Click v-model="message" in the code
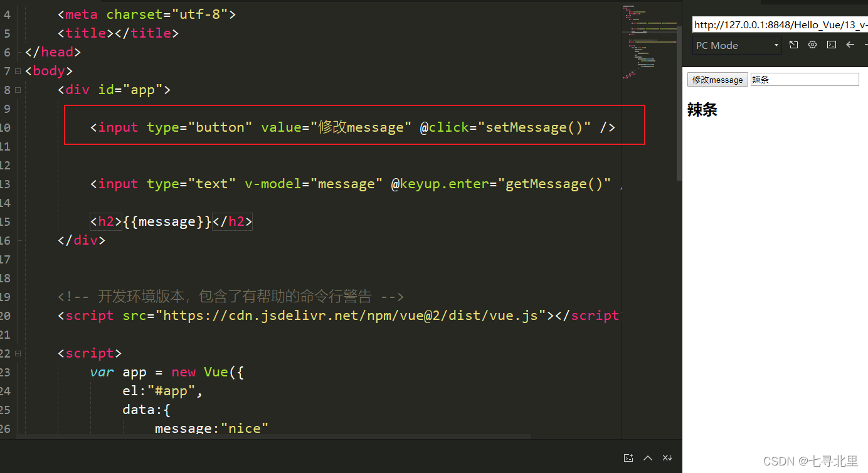The width and height of the screenshot is (868, 473). pos(314,183)
